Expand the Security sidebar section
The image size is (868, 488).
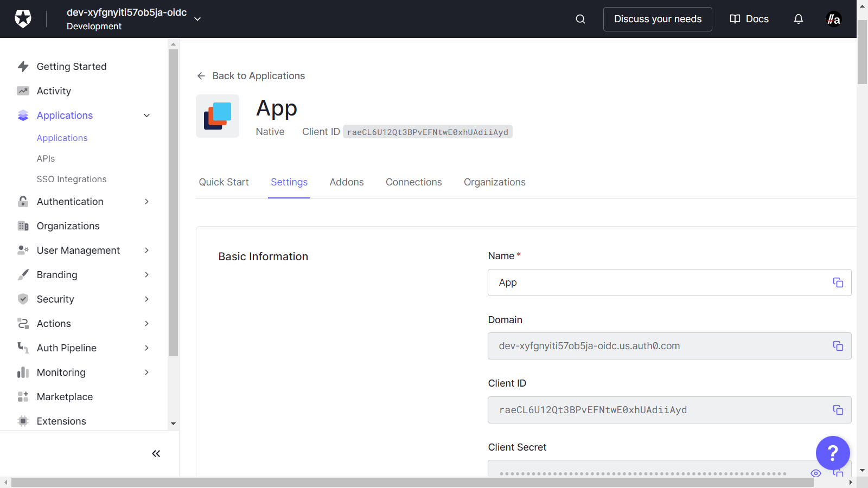146,299
